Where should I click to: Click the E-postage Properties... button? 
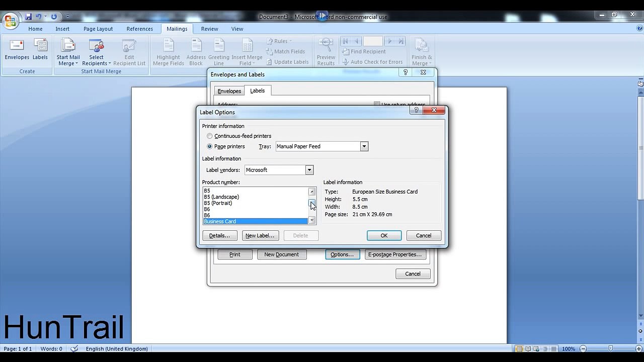395,254
